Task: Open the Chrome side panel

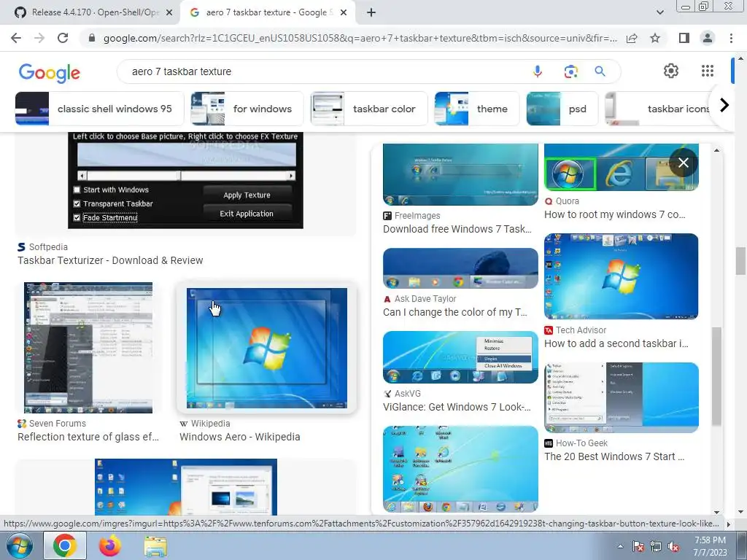Action: (x=684, y=38)
